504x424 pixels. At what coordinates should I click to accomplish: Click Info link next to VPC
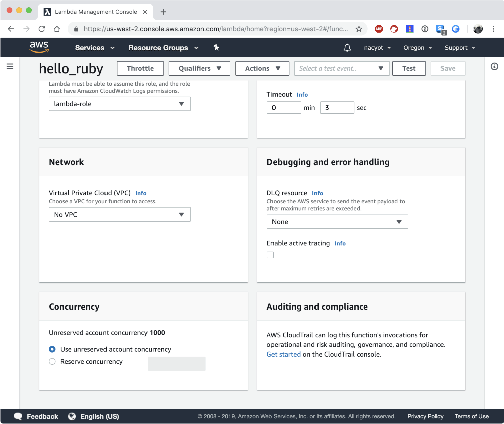coord(141,193)
